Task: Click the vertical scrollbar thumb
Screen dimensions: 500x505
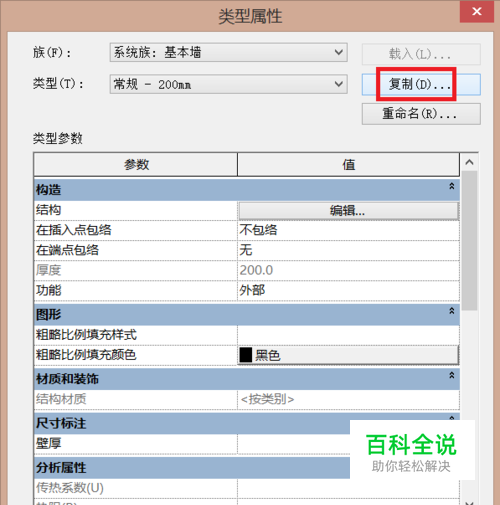Action: 469,241
